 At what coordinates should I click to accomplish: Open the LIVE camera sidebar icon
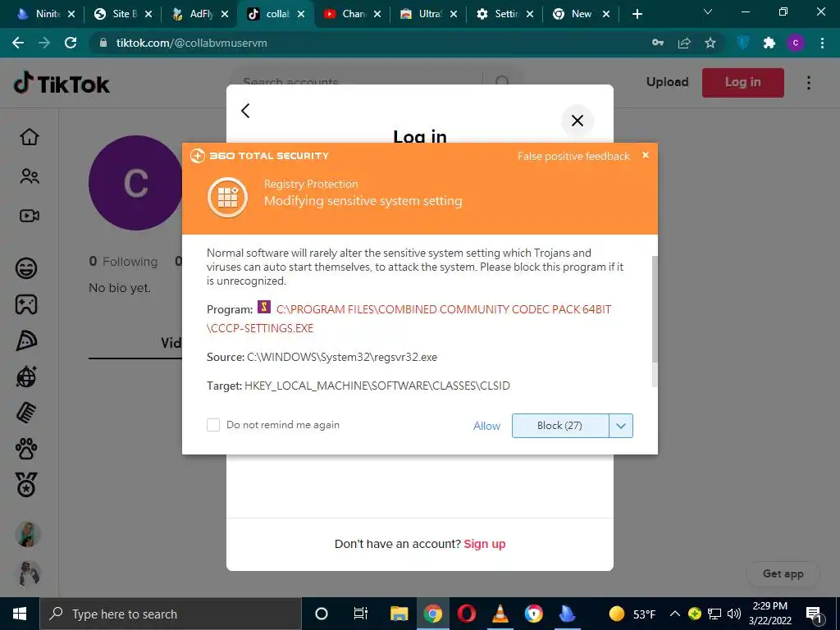[x=29, y=216]
